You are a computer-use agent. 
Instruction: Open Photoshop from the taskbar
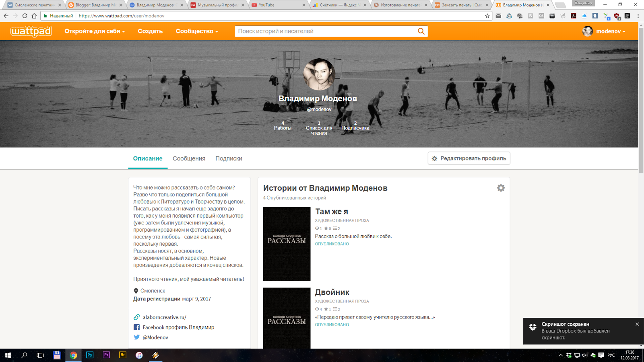point(89,355)
